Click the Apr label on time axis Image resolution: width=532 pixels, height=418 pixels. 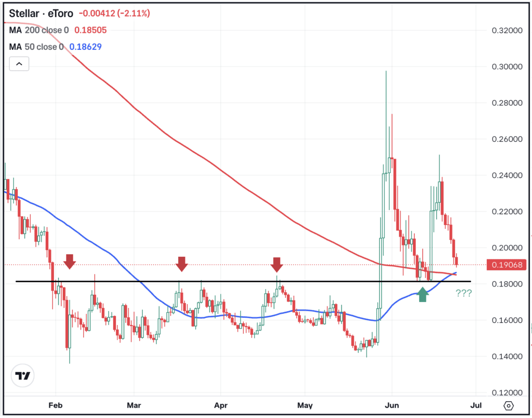[x=221, y=406]
